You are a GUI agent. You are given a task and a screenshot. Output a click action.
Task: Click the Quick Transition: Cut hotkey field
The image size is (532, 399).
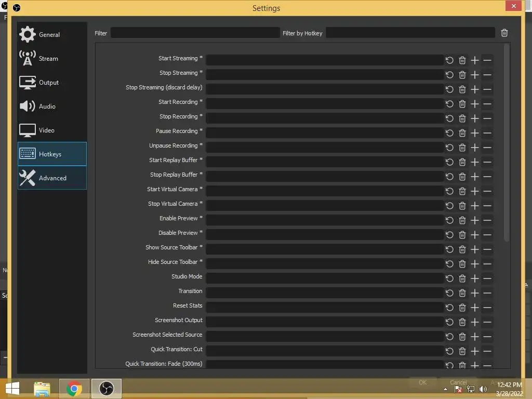tap(325, 351)
